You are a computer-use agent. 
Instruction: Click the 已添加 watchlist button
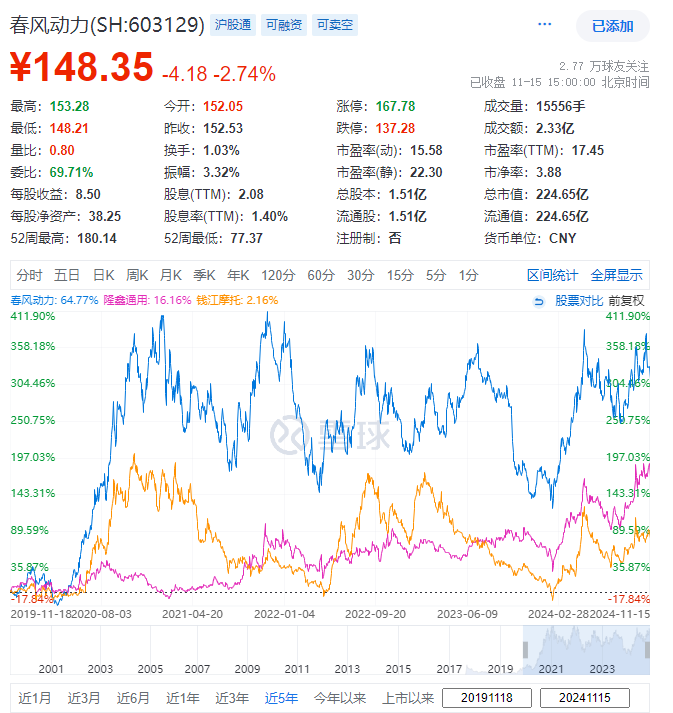613,26
